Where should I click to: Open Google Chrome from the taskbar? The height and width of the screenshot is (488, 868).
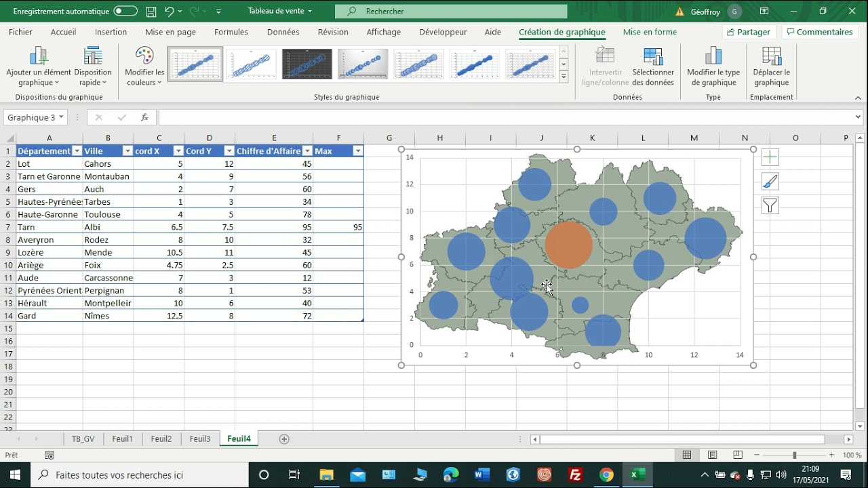tap(606, 475)
